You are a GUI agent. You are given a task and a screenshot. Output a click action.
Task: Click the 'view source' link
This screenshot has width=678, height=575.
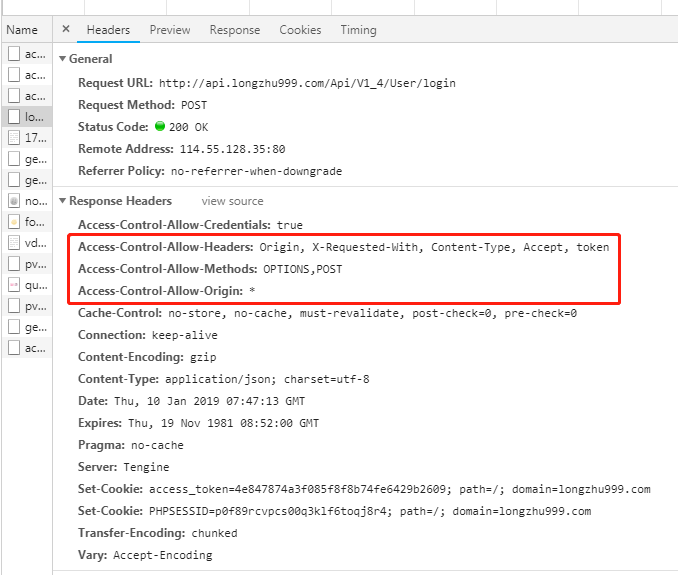point(232,202)
